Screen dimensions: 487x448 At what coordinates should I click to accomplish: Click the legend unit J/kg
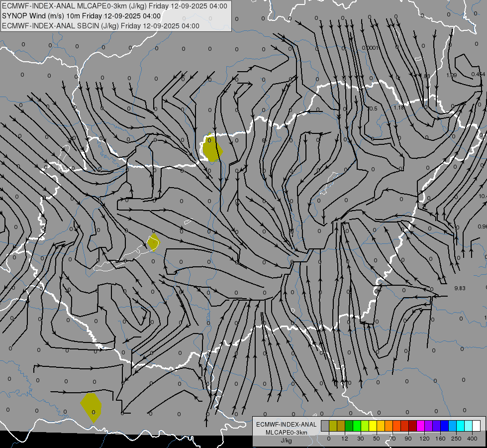(x=287, y=441)
